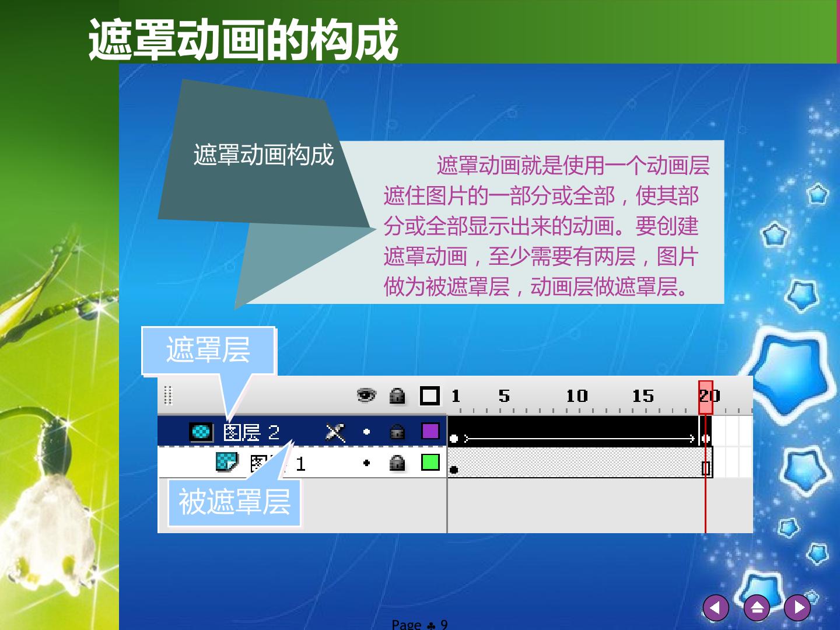The width and height of the screenshot is (840, 630).
Task: Click the green outline swatch of 图层 1
Action: point(430,463)
